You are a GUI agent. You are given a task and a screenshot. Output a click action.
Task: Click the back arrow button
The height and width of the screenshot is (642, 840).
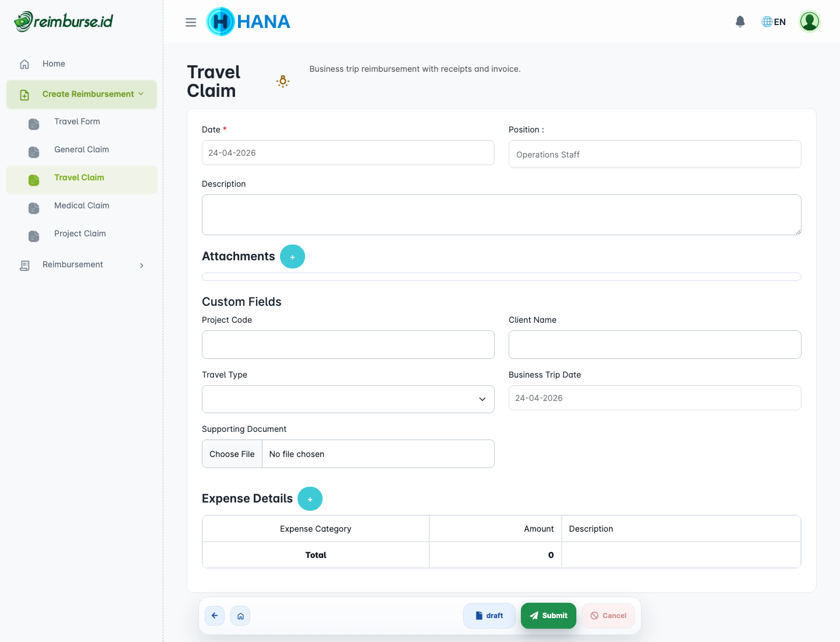(x=215, y=616)
